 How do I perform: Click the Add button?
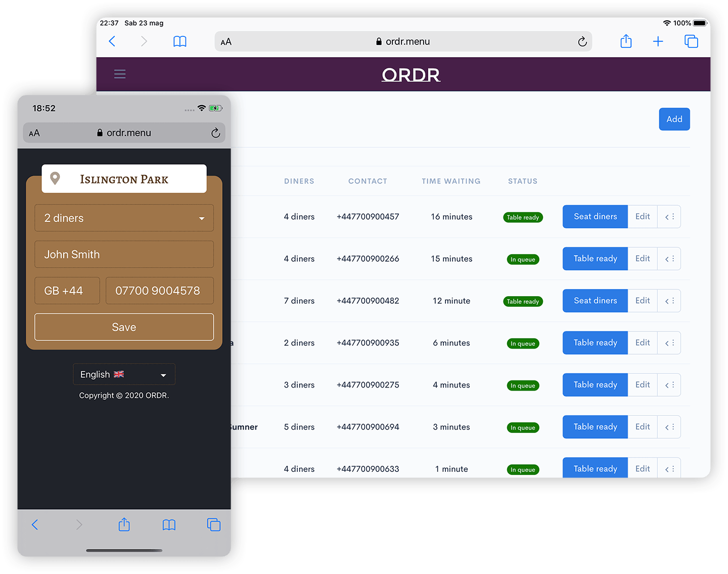(x=674, y=119)
